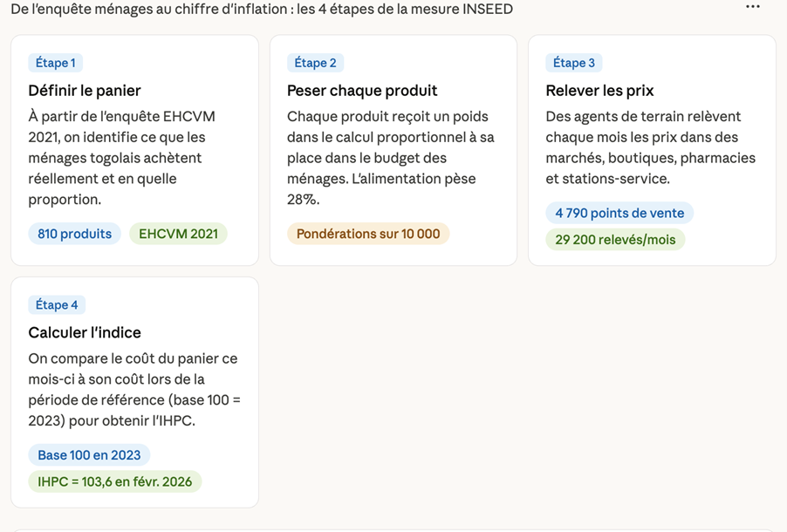Select the '810 produits' tag
Screen dimensions: 787x532
pyautogui.click(x=74, y=234)
